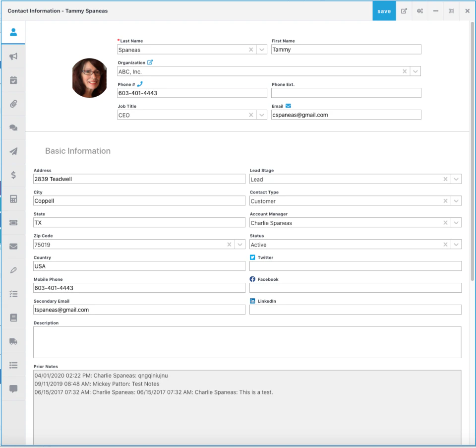Screen dimensions: 476x448
Task: Click the Facebook icon above its field
Action: (253, 279)
